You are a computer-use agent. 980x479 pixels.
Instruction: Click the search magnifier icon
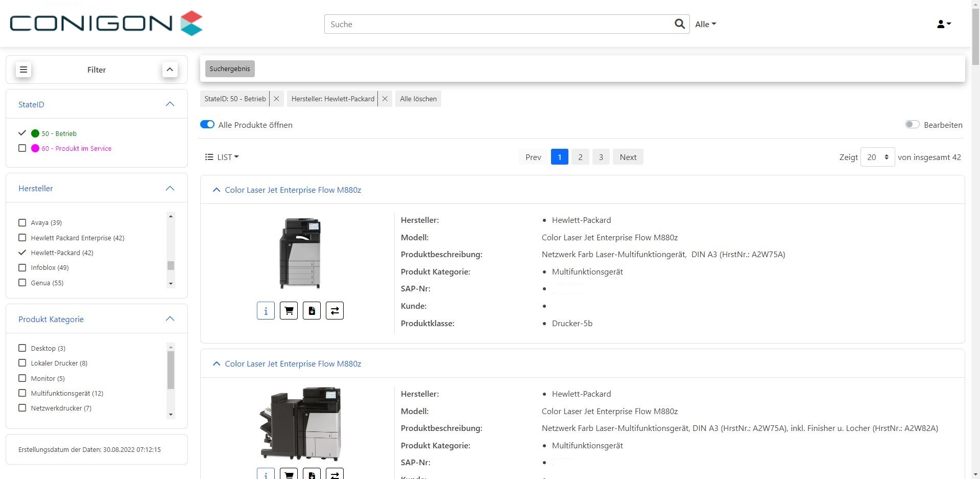tap(679, 24)
